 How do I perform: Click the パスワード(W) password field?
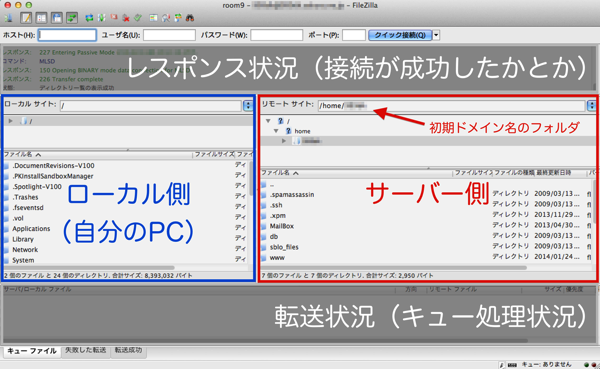[277, 35]
